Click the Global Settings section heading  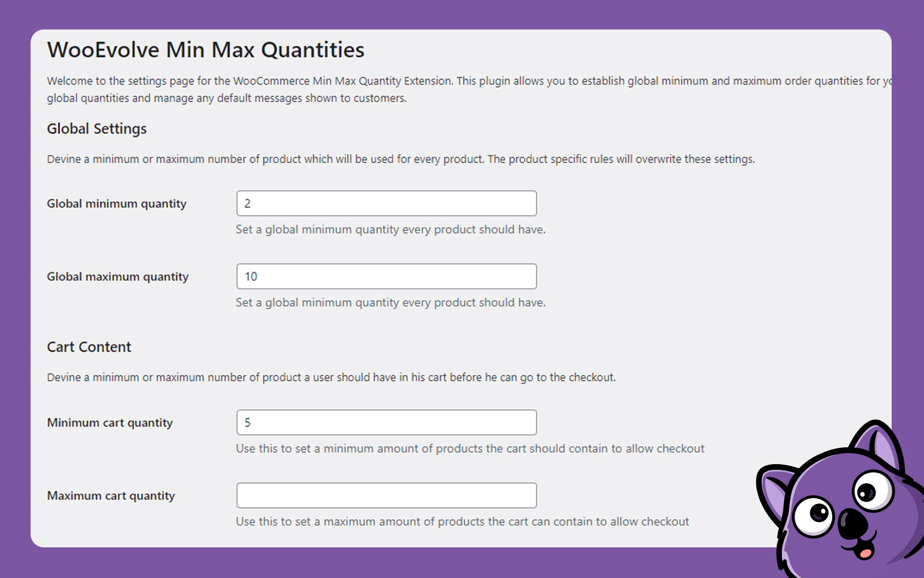[x=96, y=129]
